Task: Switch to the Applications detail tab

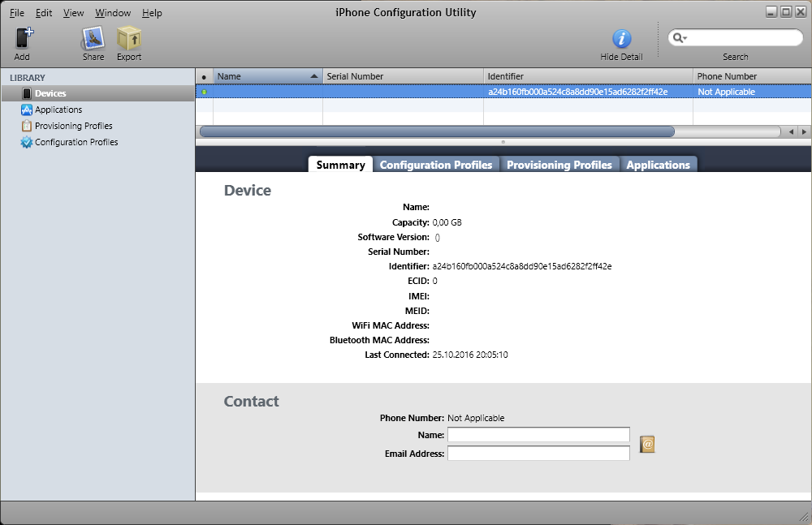Action: point(658,165)
